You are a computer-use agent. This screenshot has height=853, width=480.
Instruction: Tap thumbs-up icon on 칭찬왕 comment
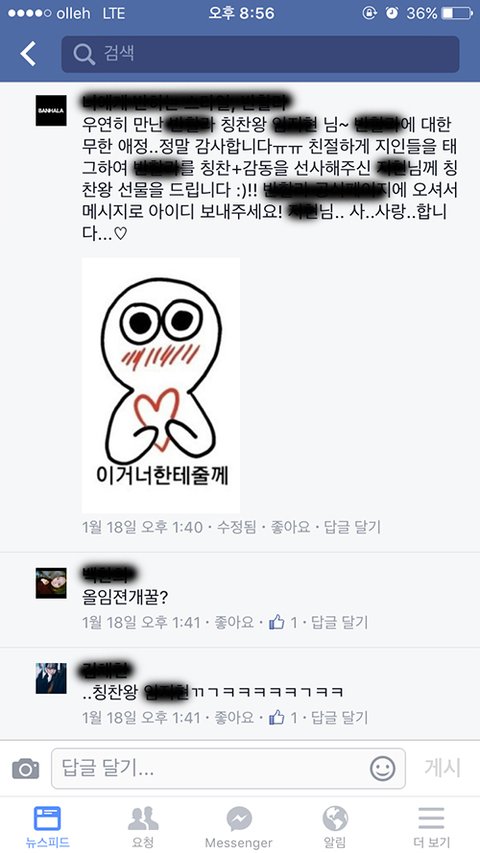pos(277,717)
